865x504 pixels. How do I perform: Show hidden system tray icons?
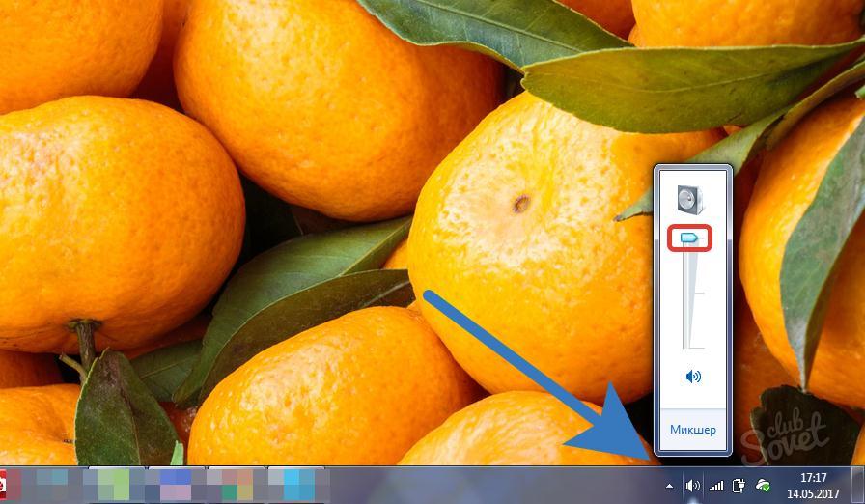pyautogui.click(x=670, y=486)
